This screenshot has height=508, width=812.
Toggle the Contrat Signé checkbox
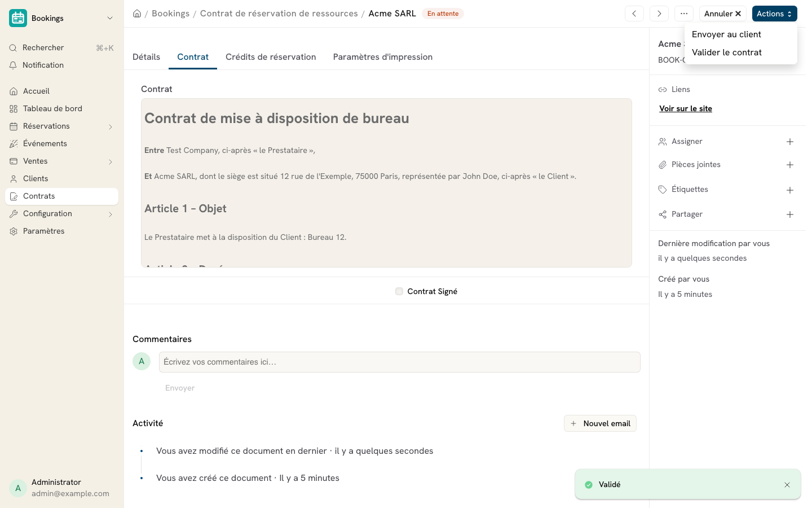click(x=399, y=291)
